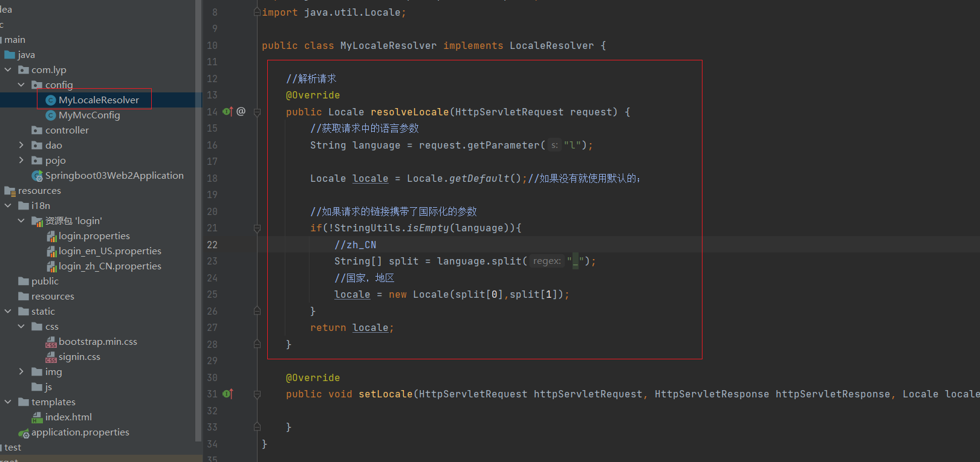
Task: Click application.properties Spring config icon
Action: coord(24,433)
